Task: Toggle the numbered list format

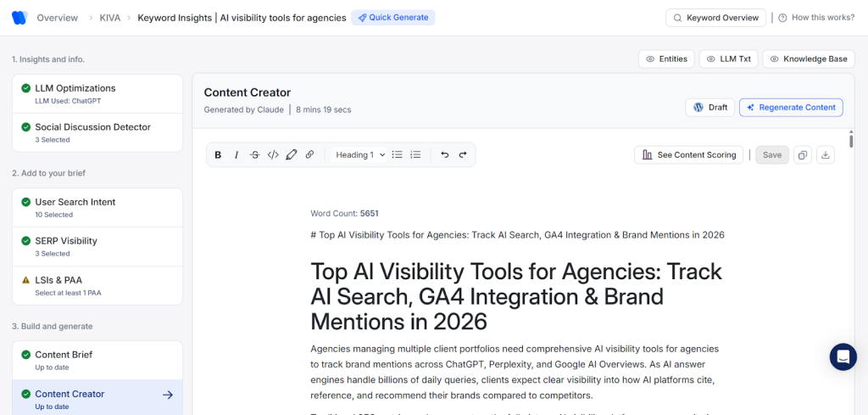Action: tap(415, 155)
